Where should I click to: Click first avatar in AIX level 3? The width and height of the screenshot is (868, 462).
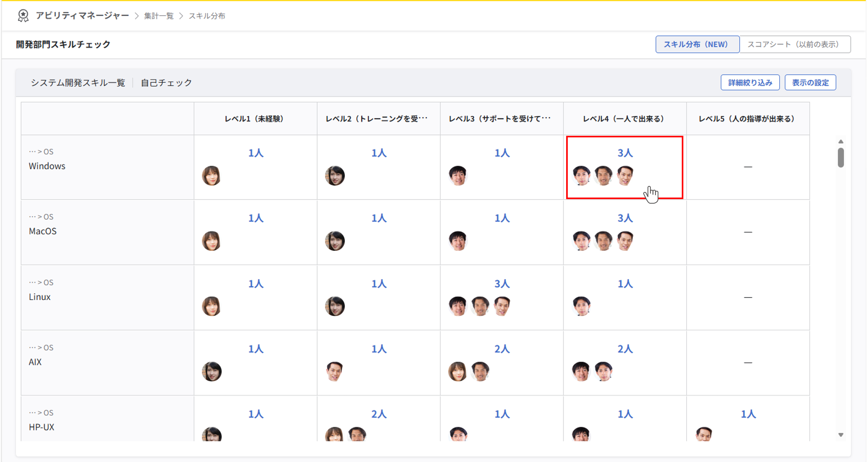458,372
